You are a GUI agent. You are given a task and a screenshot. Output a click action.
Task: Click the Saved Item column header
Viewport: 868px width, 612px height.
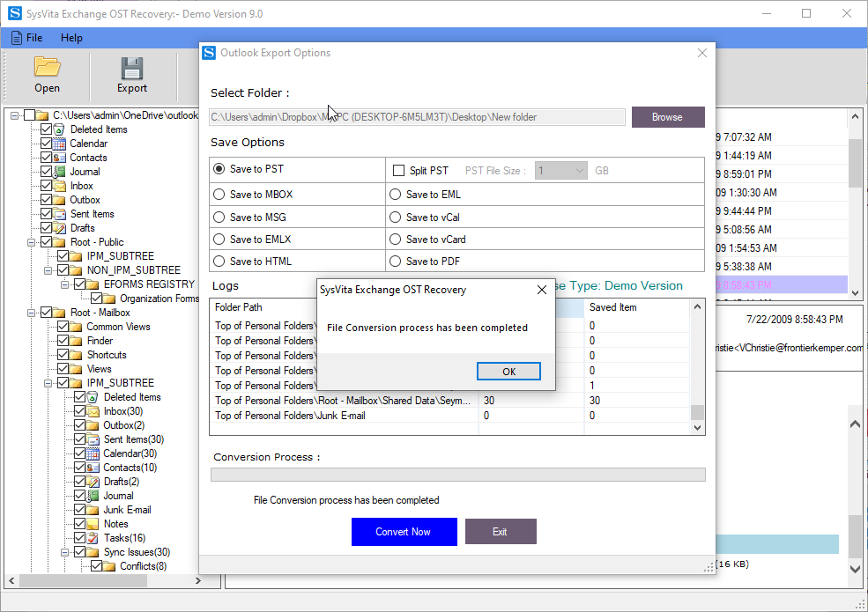(637, 307)
